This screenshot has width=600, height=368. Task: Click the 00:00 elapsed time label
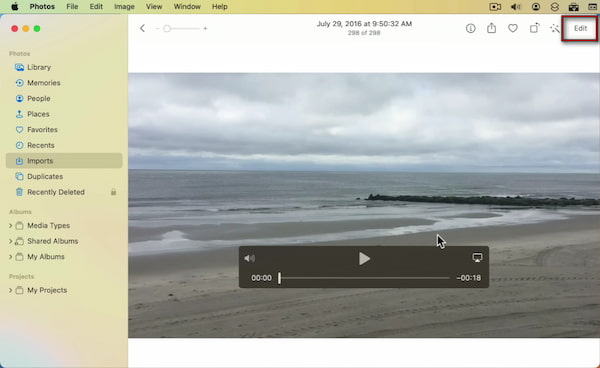click(261, 278)
